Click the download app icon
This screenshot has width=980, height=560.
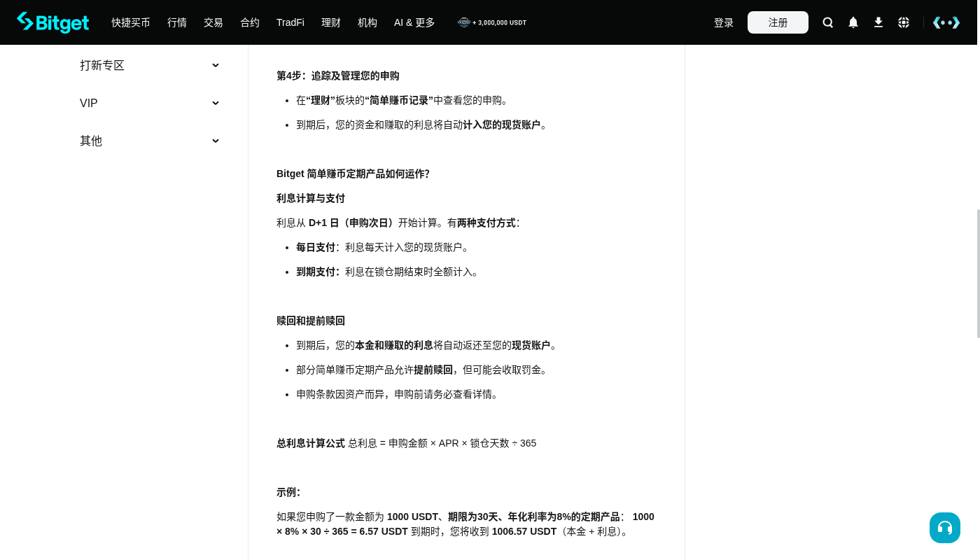pyautogui.click(x=878, y=22)
